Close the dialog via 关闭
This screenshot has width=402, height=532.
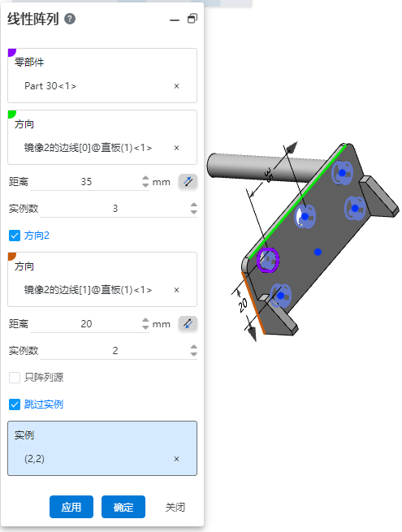click(175, 508)
